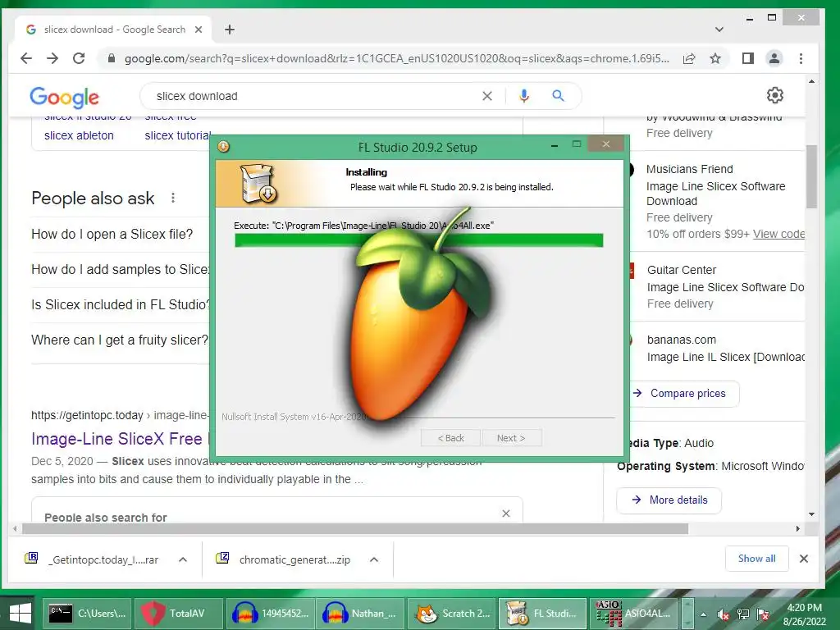Click the Compare prices button
The height and width of the screenshot is (630, 840).
[685, 393]
